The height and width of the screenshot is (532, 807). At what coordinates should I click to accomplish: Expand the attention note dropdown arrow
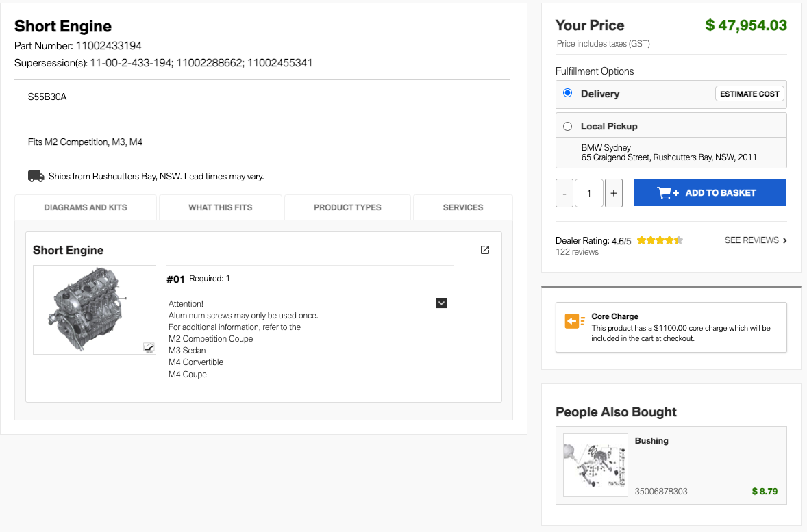point(441,303)
